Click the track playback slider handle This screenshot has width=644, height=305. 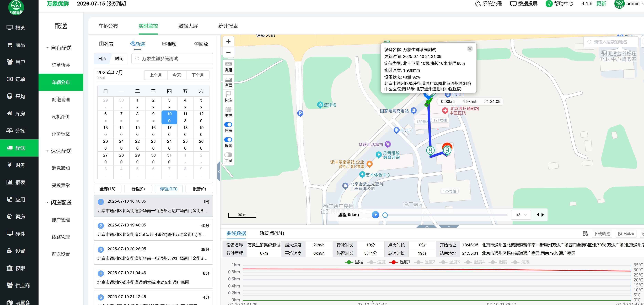tap(385, 215)
